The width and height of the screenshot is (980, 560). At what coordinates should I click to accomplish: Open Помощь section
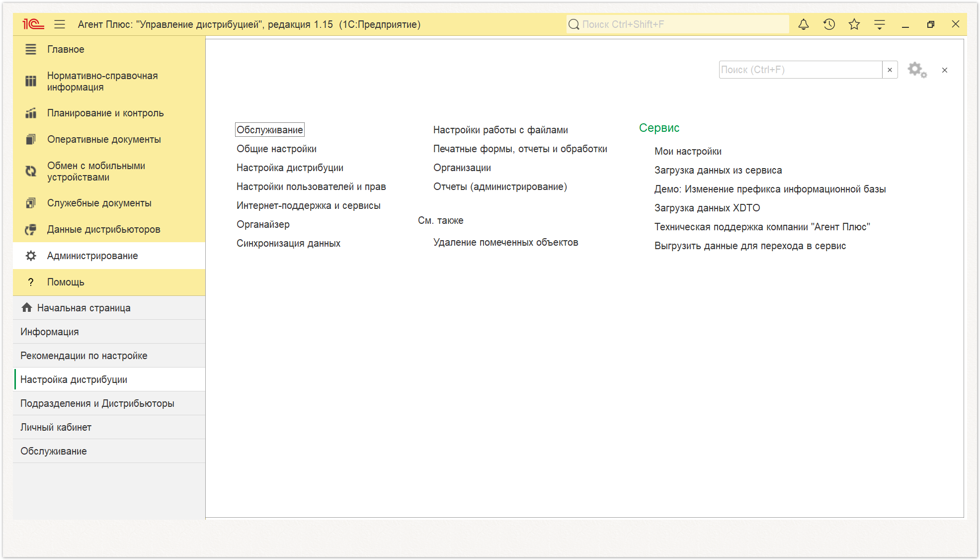[x=109, y=282]
